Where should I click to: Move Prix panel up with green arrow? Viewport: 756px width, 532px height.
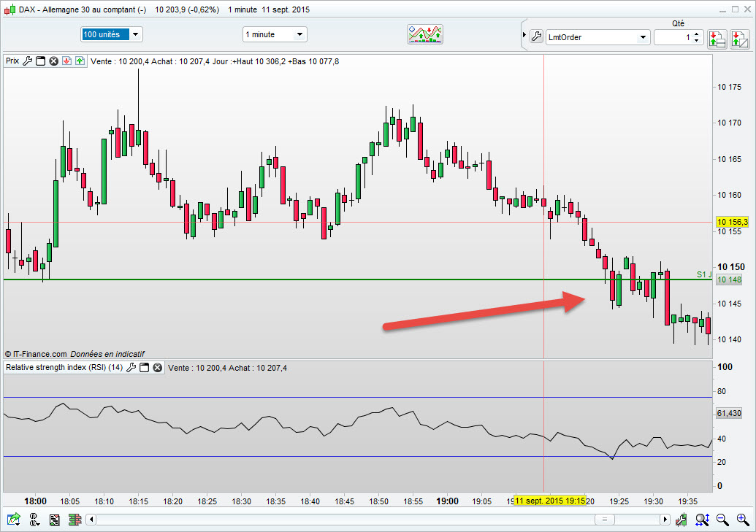coord(80,61)
